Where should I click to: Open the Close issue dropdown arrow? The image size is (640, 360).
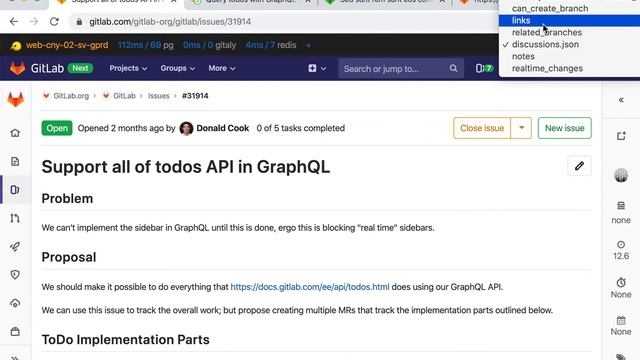521,128
